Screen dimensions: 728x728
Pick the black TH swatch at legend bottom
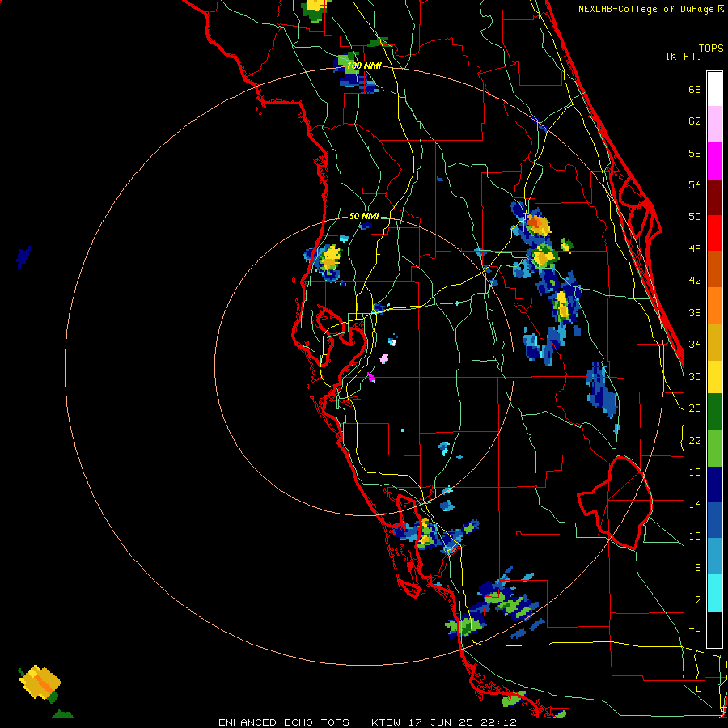714,629
